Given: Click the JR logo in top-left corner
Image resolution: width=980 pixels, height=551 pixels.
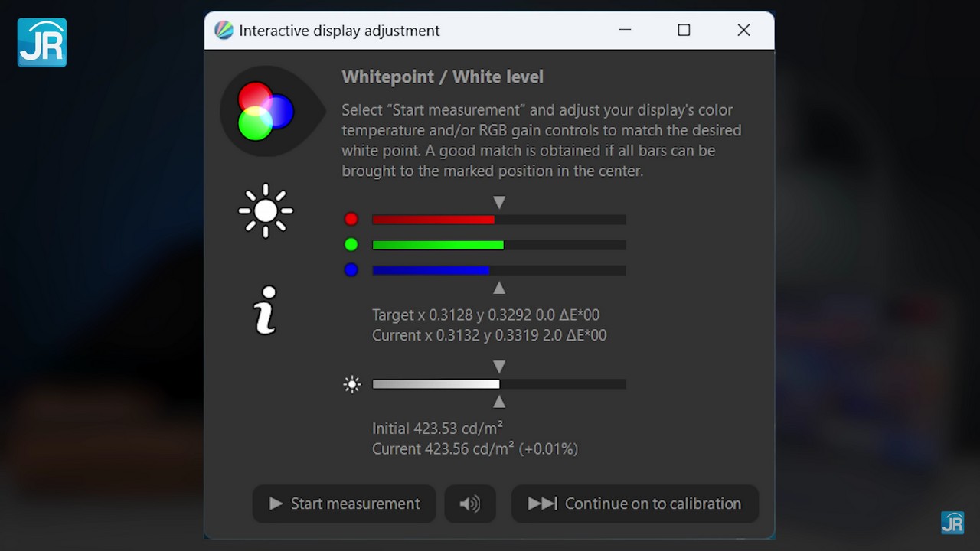Looking at the screenshot, I should pos(42,43).
